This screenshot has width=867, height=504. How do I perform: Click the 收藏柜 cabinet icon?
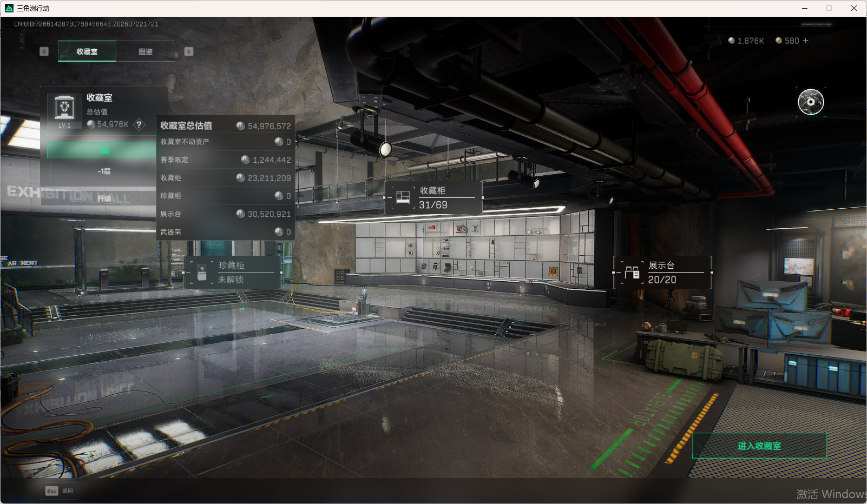(x=403, y=197)
